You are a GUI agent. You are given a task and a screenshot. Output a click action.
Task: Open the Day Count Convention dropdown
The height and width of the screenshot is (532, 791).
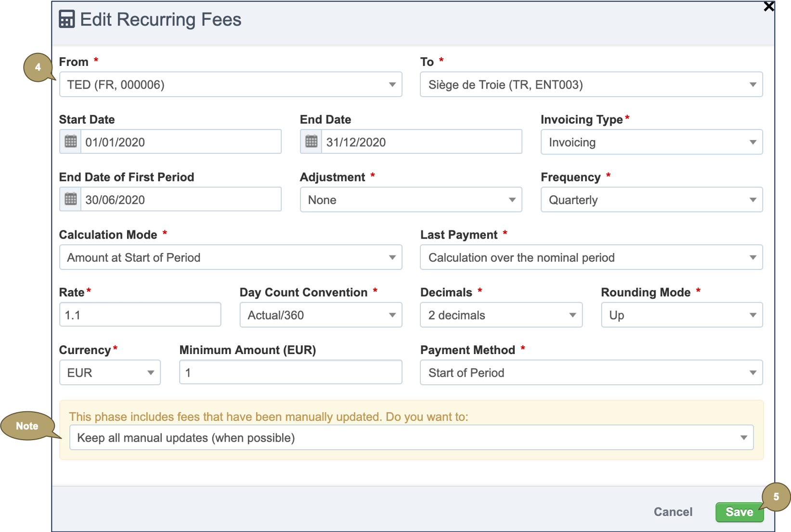point(321,316)
